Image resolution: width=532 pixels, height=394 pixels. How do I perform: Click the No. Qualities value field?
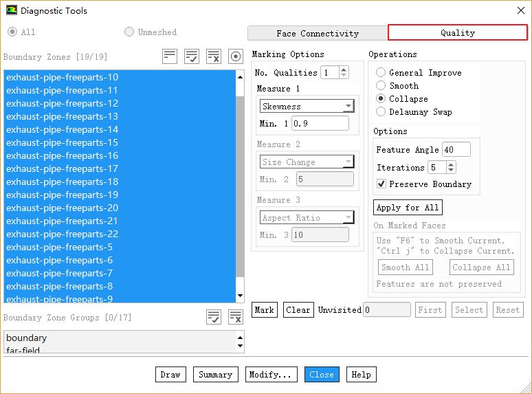point(331,72)
